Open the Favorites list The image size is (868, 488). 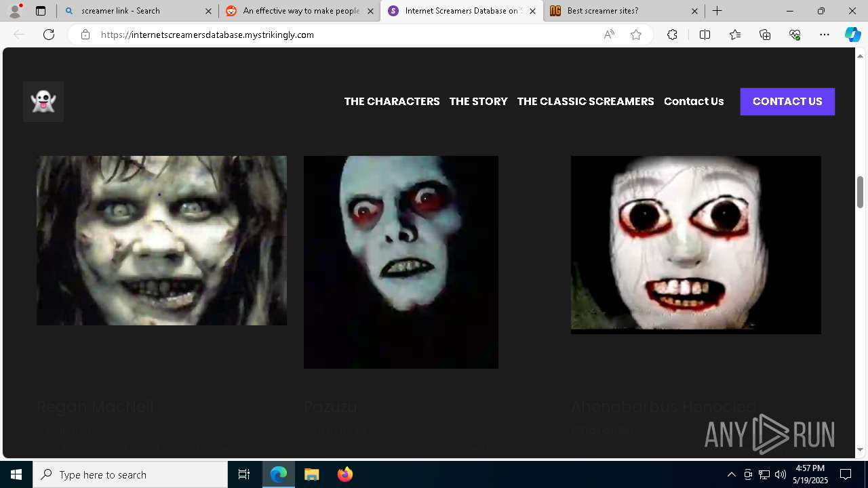pyautogui.click(x=735, y=35)
